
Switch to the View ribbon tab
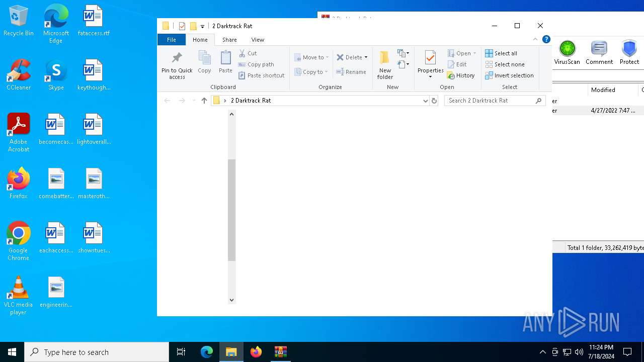258,40
